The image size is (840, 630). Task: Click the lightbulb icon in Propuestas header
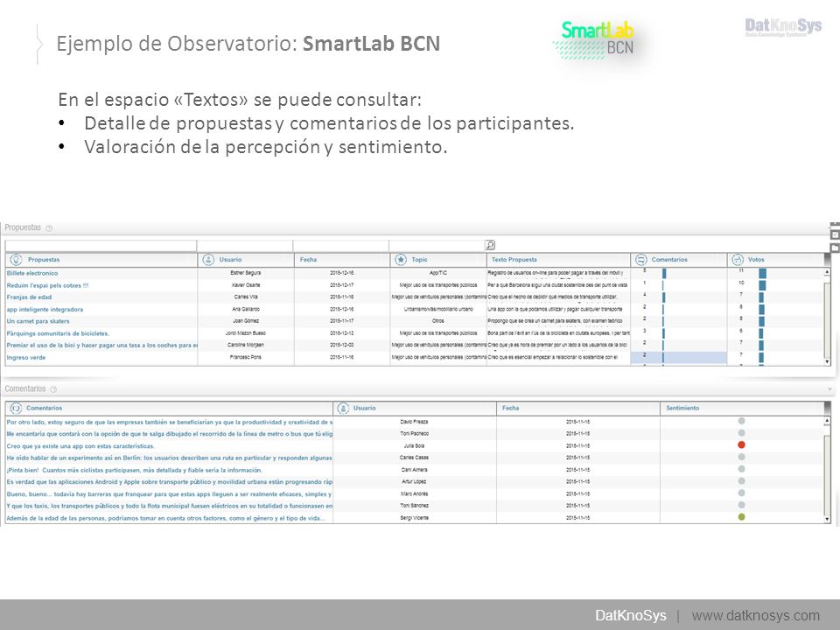point(16,260)
